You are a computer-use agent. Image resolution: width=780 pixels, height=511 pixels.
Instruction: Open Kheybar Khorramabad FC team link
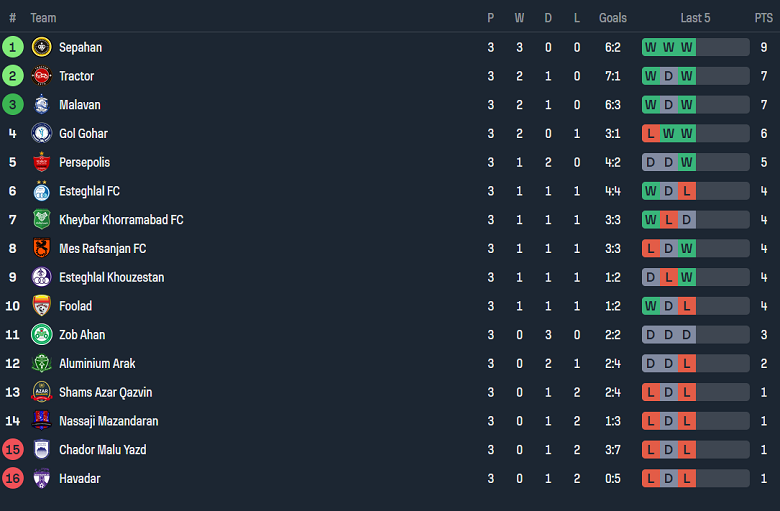click(x=121, y=220)
